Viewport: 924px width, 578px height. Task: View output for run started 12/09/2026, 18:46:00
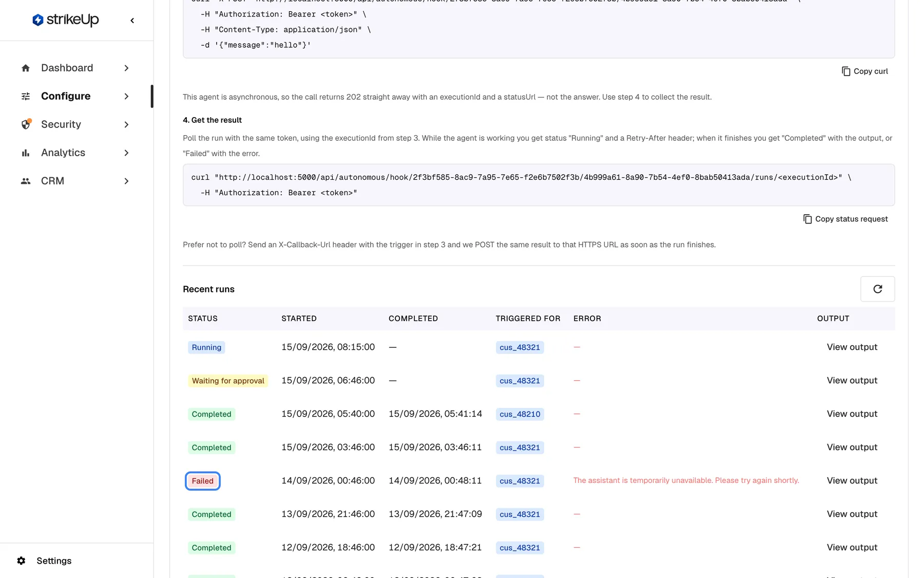852,548
